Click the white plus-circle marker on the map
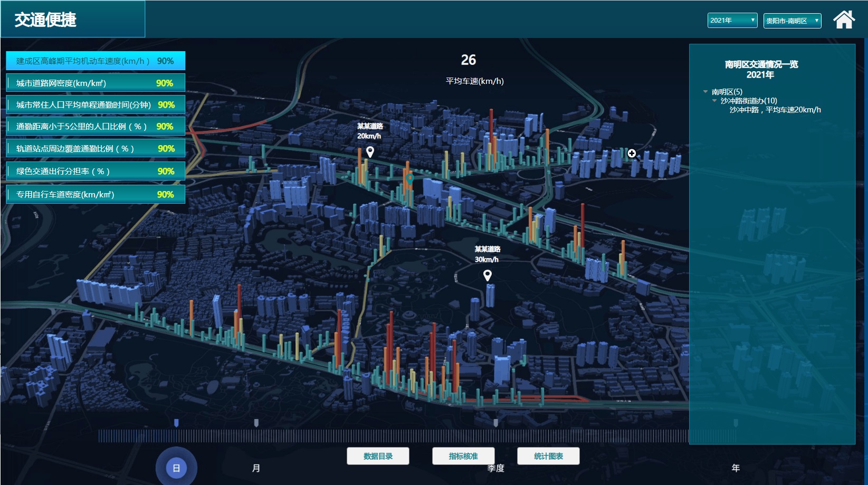The width and height of the screenshot is (868, 485). click(632, 154)
